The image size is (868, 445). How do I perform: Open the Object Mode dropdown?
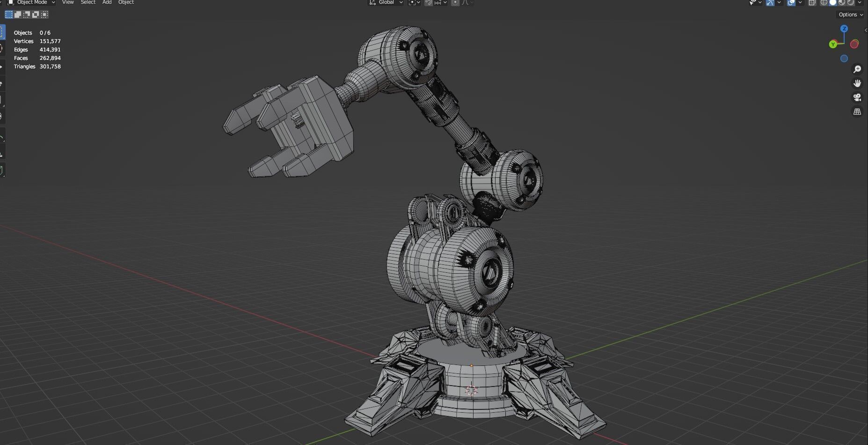pos(32,2)
